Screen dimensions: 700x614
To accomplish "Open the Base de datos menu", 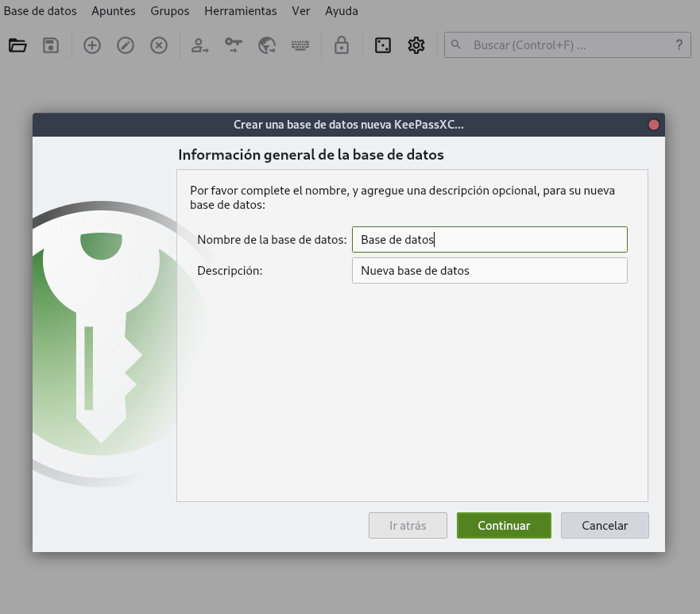I will pyautogui.click(x=41, y=11).
